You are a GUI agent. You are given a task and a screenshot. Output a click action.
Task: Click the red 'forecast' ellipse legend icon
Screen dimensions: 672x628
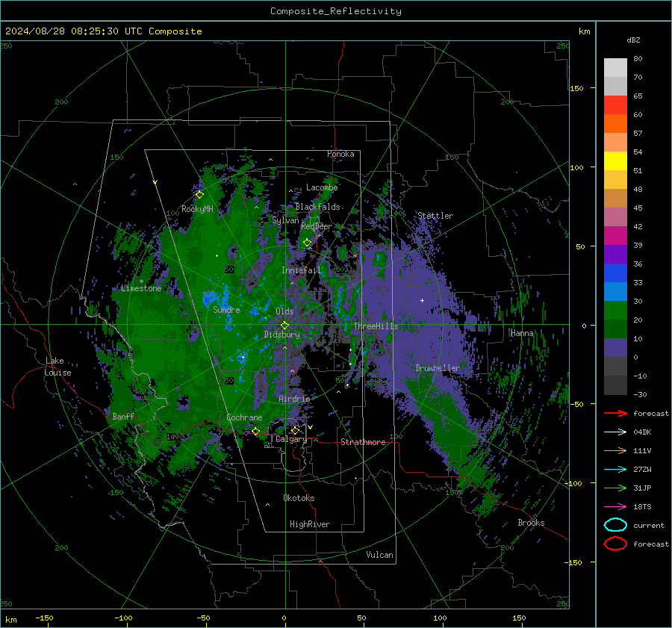pos(615,544)
